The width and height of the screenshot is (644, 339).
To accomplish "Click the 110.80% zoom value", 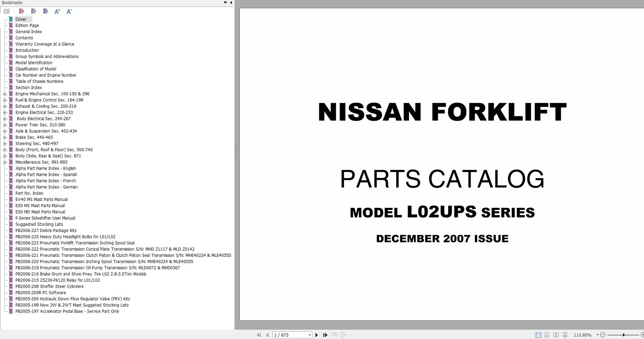I will (x=583, y=335).
